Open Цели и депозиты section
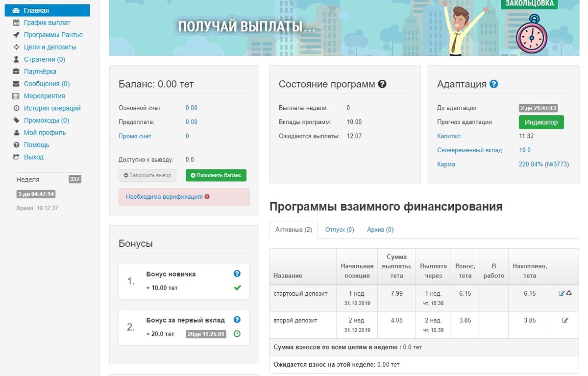Viewport: 588px width, 376px height. tap(50, 47)
